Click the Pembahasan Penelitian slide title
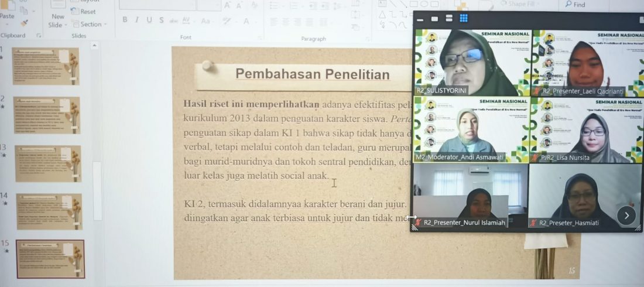The height and width of the screenshot is (287, 644). [x=311, y=74]
